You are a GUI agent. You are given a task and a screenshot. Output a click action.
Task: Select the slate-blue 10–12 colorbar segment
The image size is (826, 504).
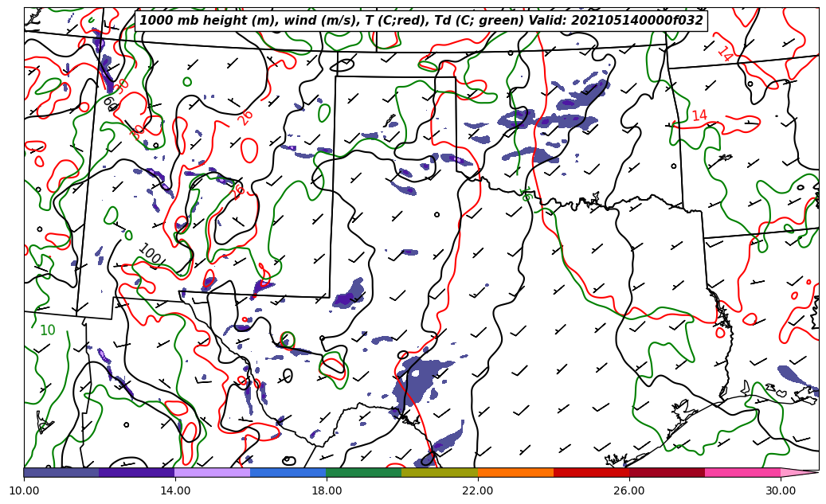click(x=61, y=472)
